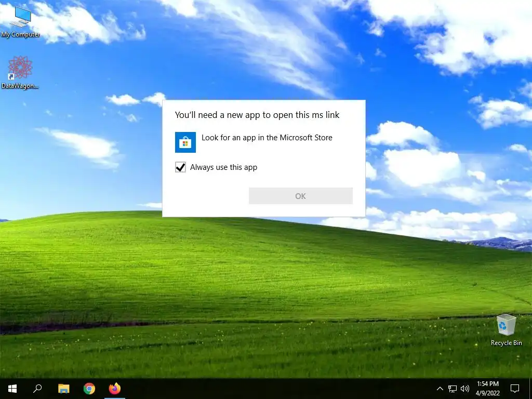Open the My Computer desktop icon

pos(20,21)
